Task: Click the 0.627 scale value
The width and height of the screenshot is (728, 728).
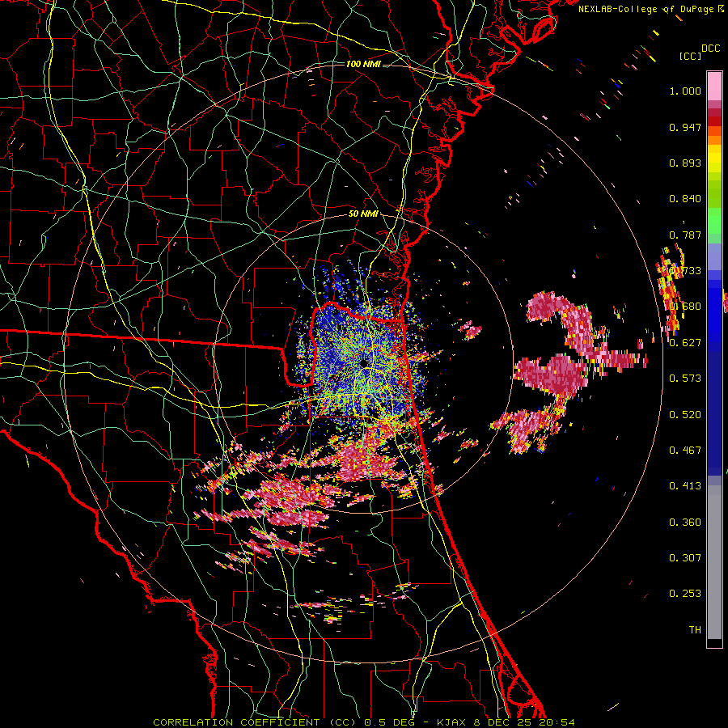Action: tap(685, 343)
